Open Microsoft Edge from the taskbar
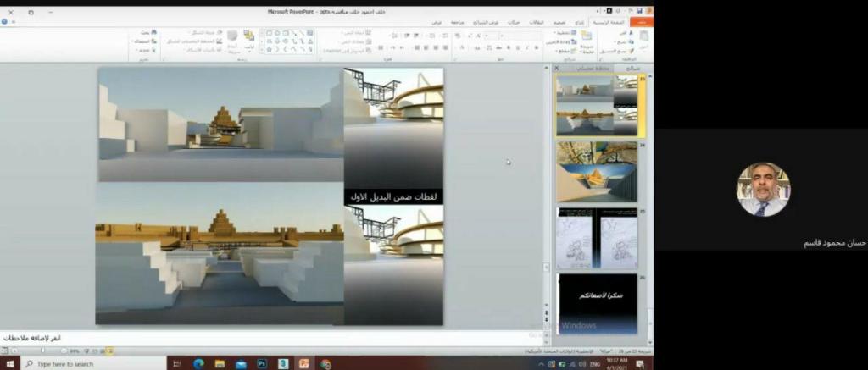This screenshot has width=868, height=370. coord(198,363)
